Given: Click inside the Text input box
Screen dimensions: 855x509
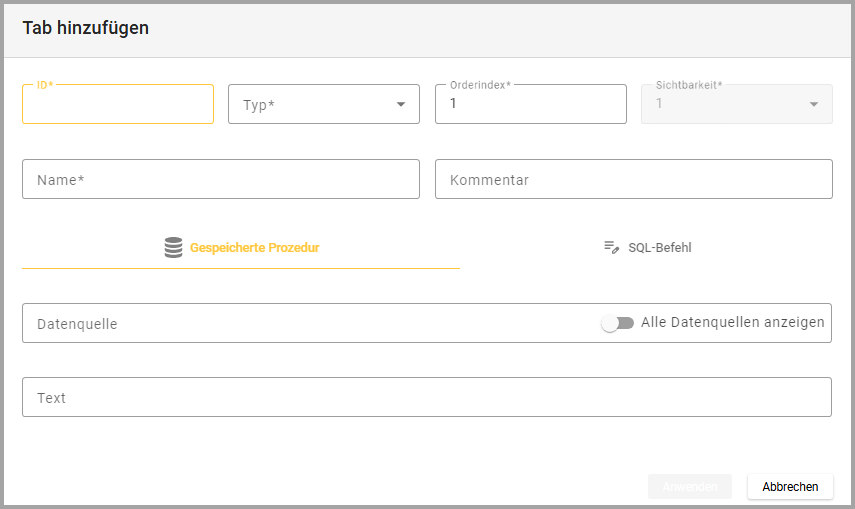Looking at the screenshot, I should [426, 398].
